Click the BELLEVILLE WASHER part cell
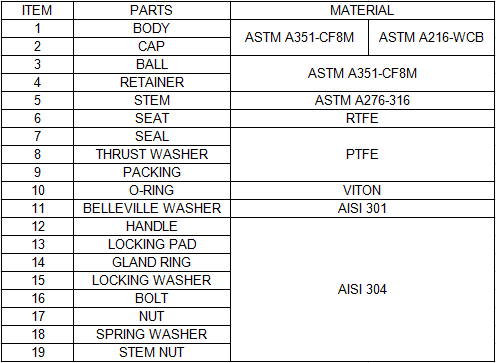496x363 pixels. pos(152,208)
